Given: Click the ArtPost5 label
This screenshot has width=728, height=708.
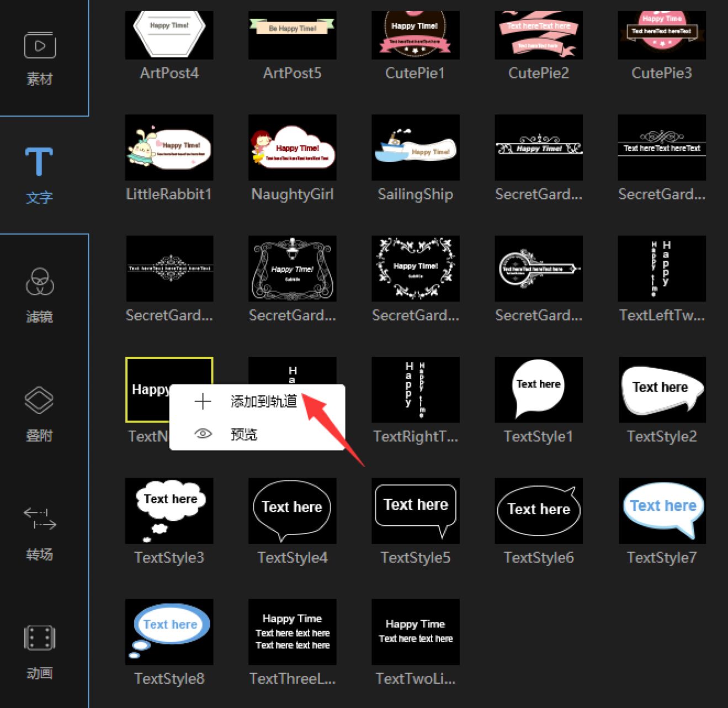Looking at the screenshot, I should 293,73.
